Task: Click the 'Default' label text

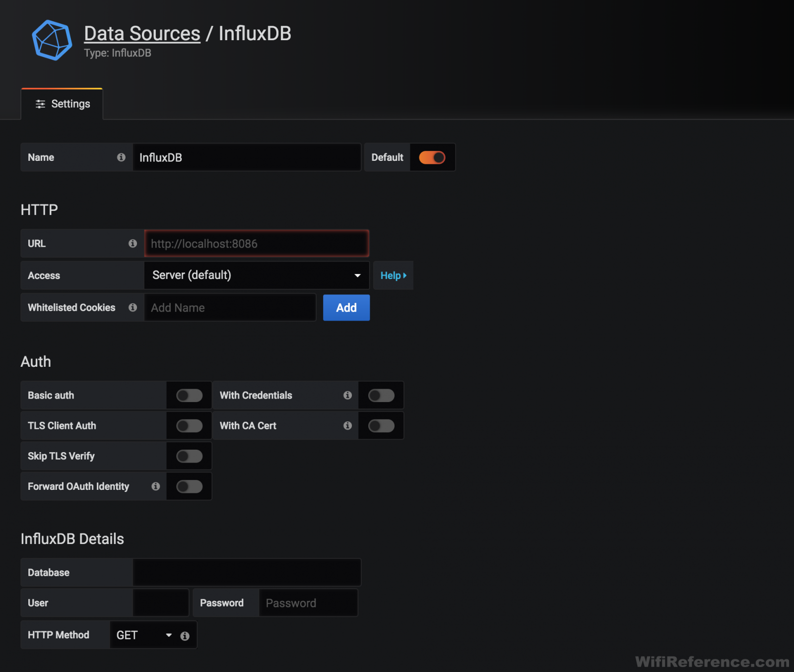Action: point(388,157)
